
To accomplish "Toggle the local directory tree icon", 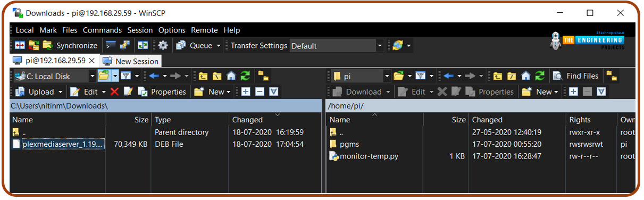I will pos(263,76).
